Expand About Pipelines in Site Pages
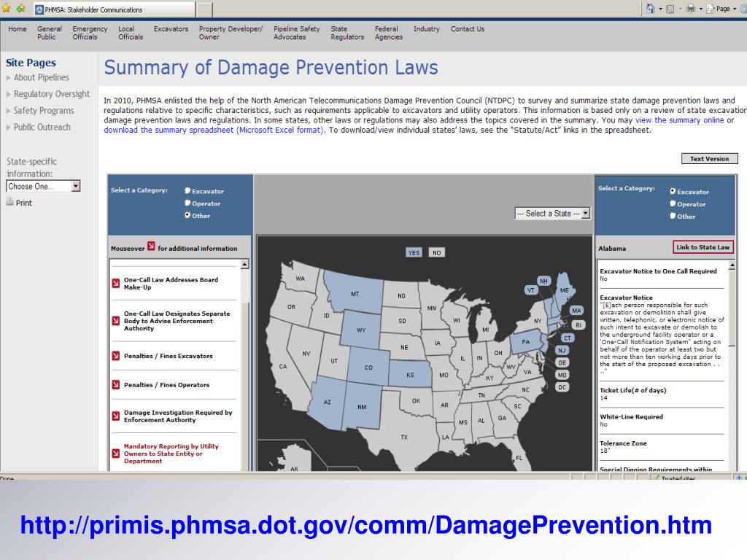 click(x=41, y=77)
